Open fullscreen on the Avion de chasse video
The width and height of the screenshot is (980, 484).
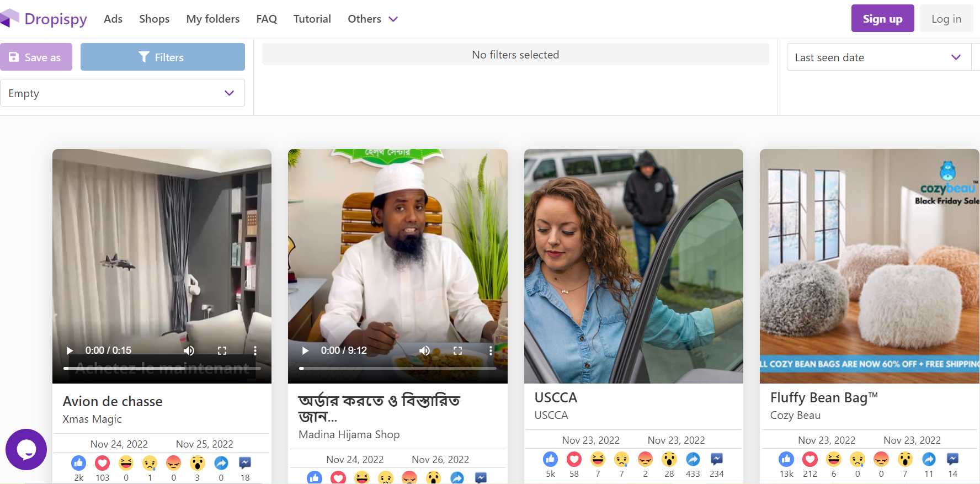click(222, 350)
